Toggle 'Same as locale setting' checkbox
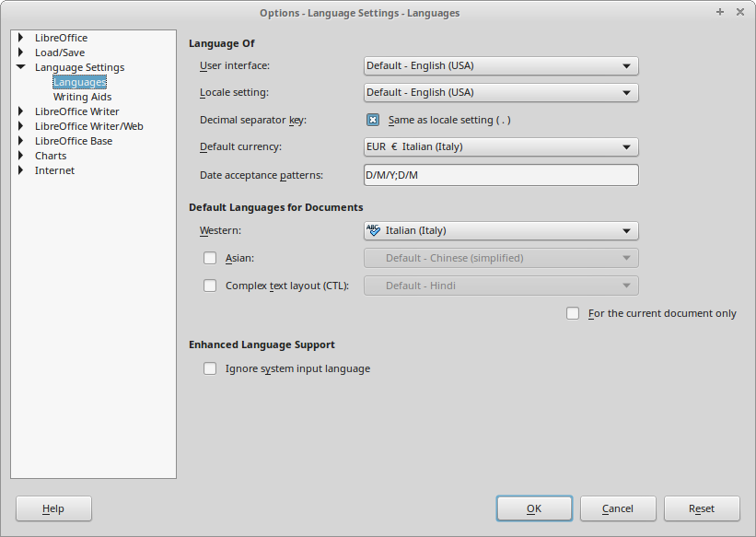 click(373, 120)
